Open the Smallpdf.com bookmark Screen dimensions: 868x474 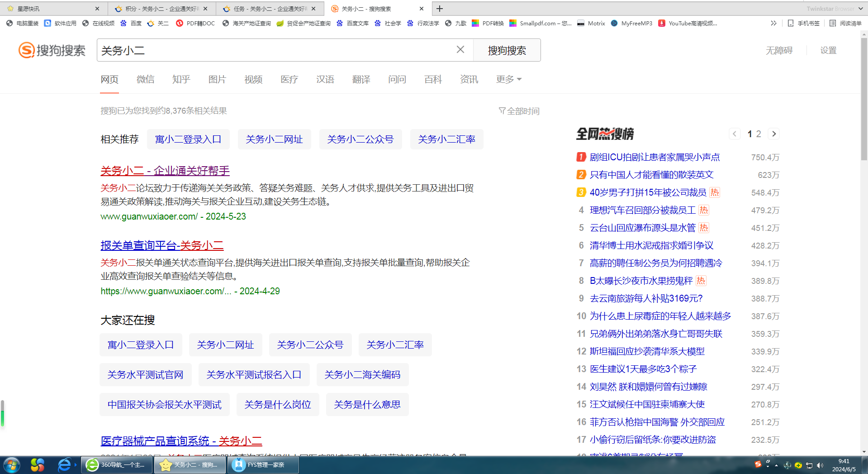point(541,23)
